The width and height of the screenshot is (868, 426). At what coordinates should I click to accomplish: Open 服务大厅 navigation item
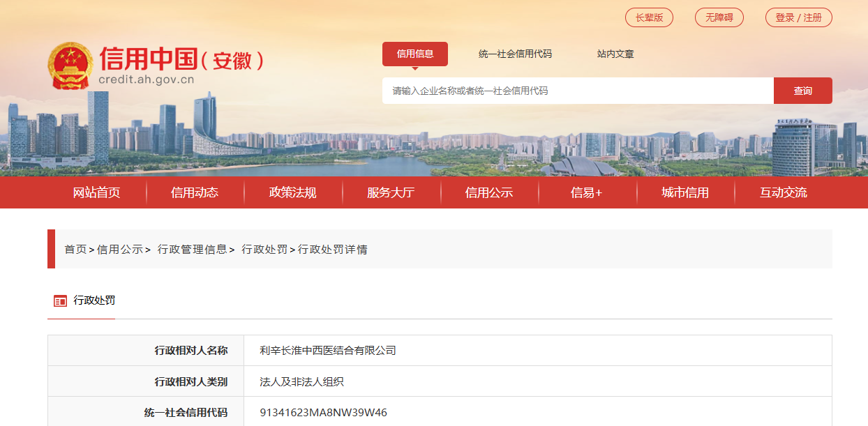pos(391,192)
